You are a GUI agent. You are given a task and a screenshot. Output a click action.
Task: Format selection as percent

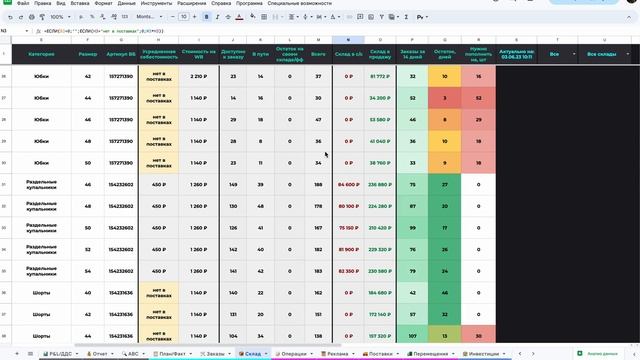92,17
